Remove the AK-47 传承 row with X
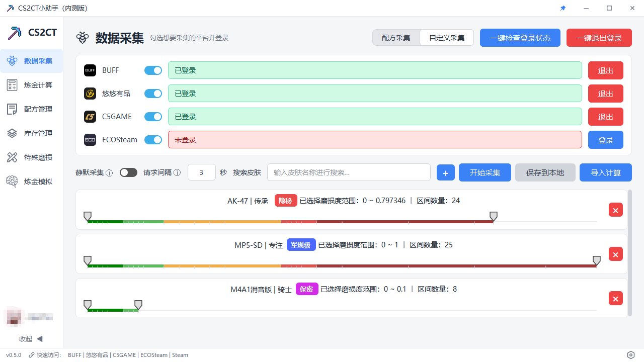This screenshot has height=362, width=644. pos(615,210)
